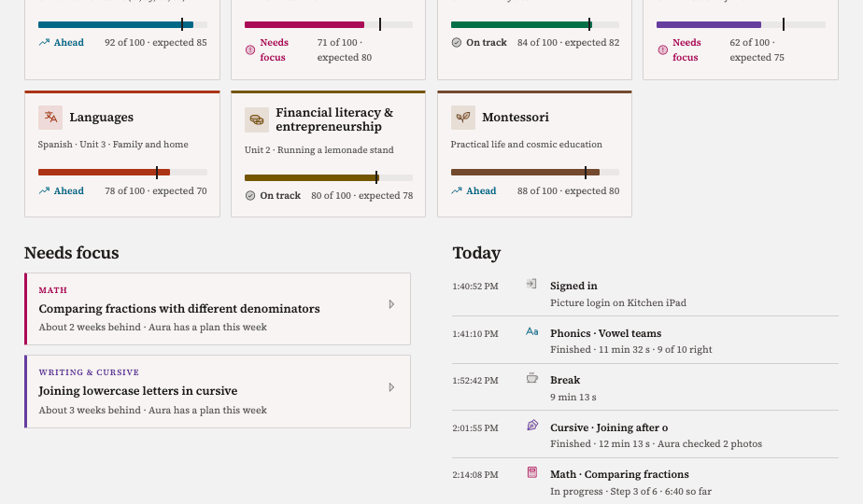The width and height of the screenshot is (863, 504).
Task: Select the Signed in timeline entry
Action: click(x=645, y=294)
